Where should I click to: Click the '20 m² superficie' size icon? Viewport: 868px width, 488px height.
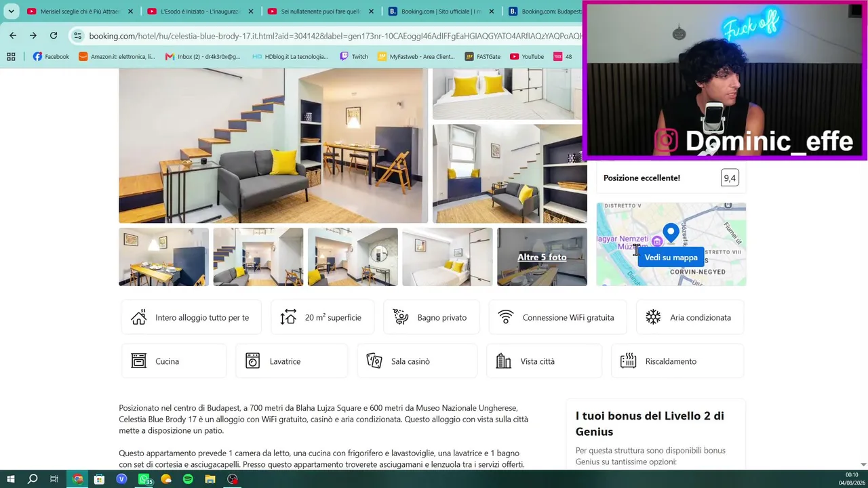pos(288,317)
